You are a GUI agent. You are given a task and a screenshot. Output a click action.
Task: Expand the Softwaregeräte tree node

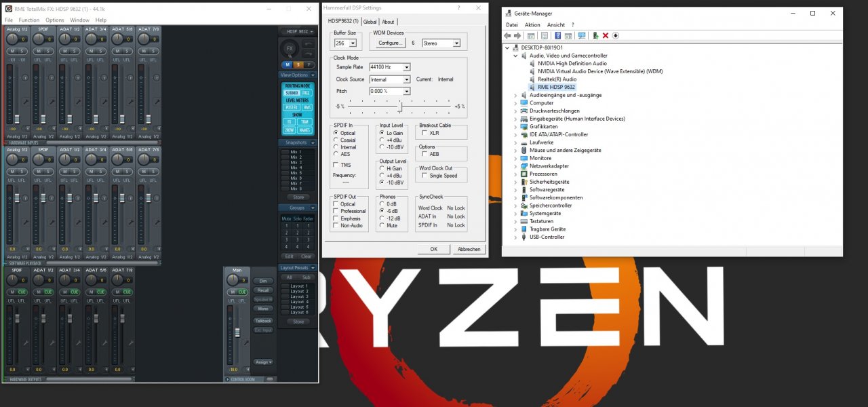pos(515,190)
